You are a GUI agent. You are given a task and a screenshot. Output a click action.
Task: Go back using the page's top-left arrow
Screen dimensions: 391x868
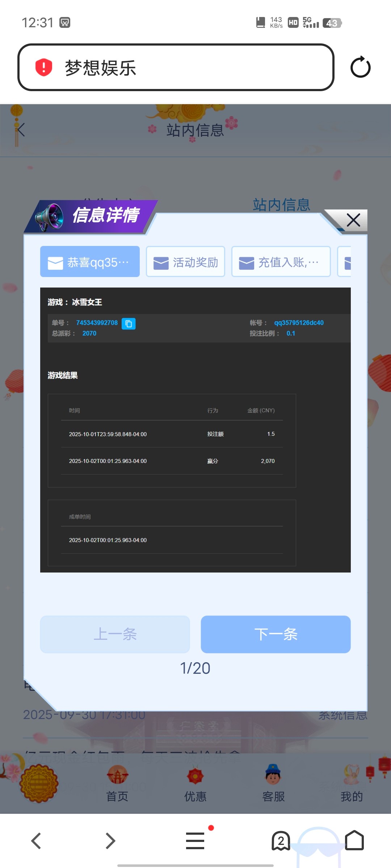(20, 130)
